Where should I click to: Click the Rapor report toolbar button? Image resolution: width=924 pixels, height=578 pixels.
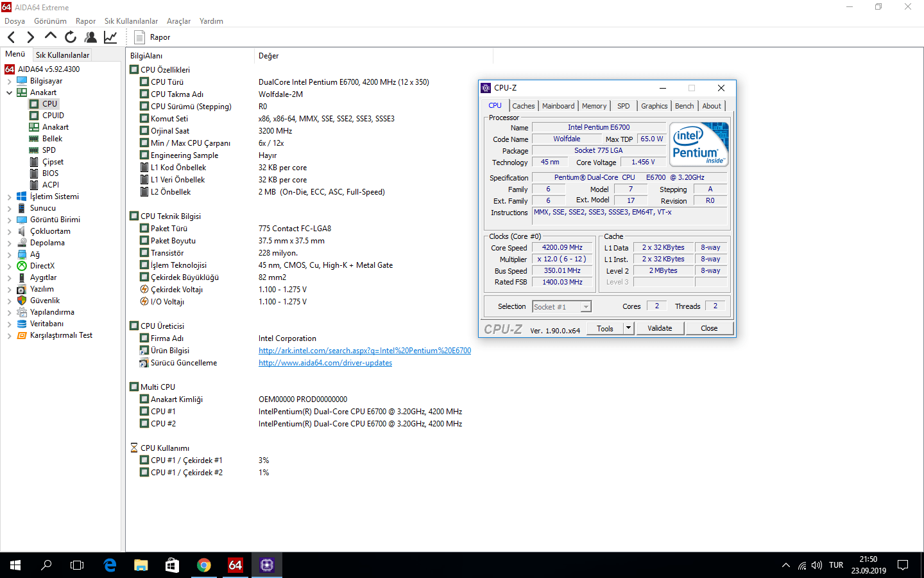(152, 37)
